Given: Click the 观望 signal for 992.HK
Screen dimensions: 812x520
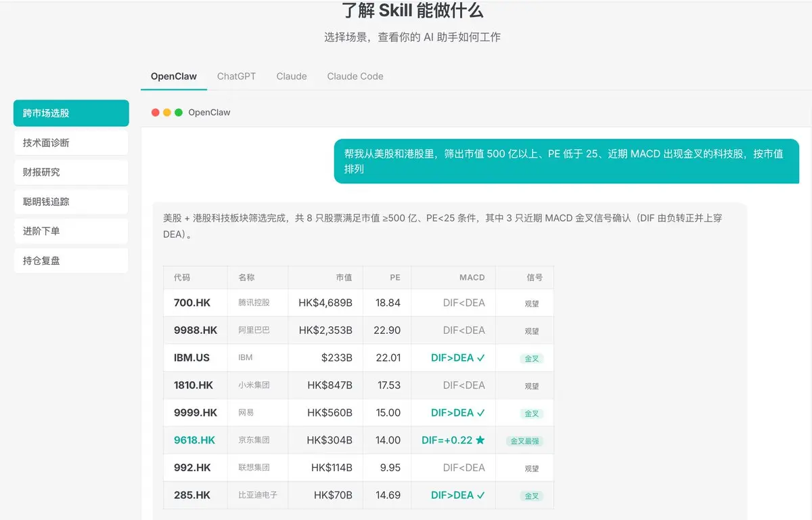Looking at the screenshot, I should pyautogui.click(x=532, y=469).
